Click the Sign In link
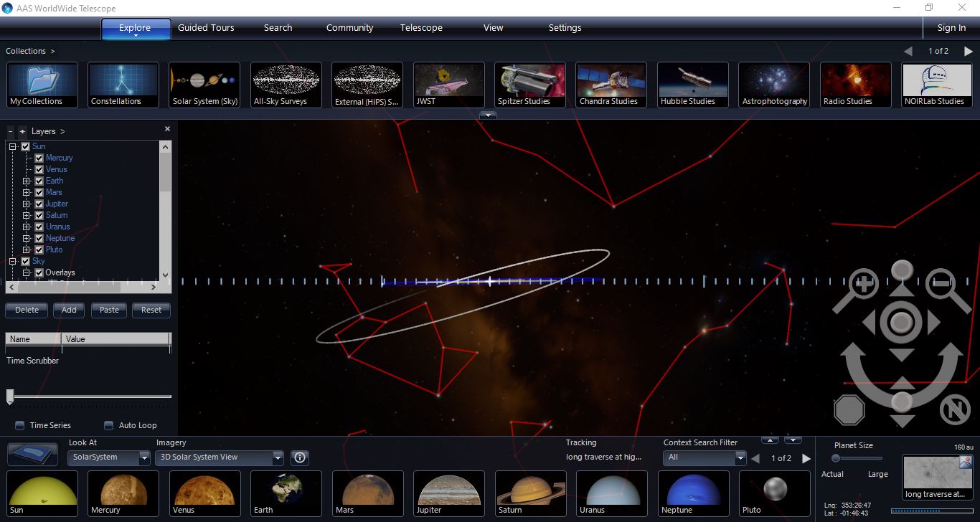Screen dimensions: 980x522 click(951, 28)
